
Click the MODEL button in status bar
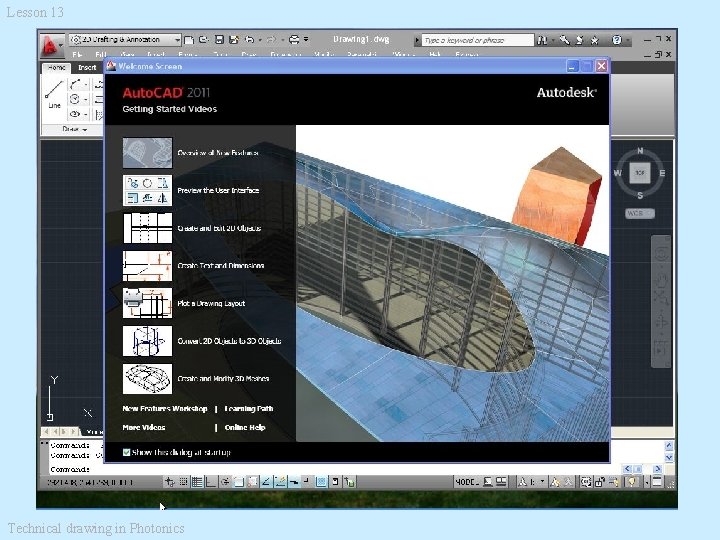467,482
